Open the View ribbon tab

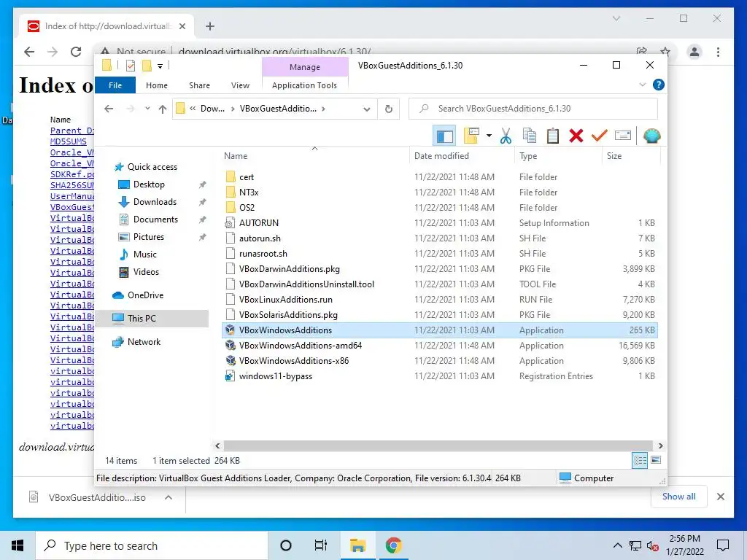coord(240,85)
